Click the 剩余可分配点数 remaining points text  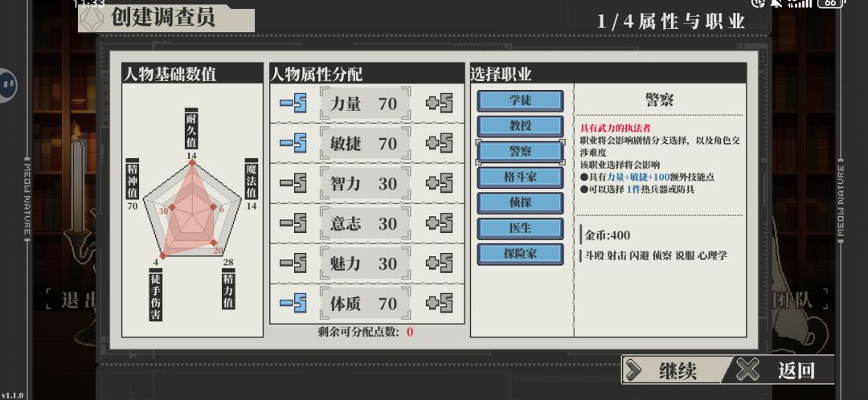point(366,332)
